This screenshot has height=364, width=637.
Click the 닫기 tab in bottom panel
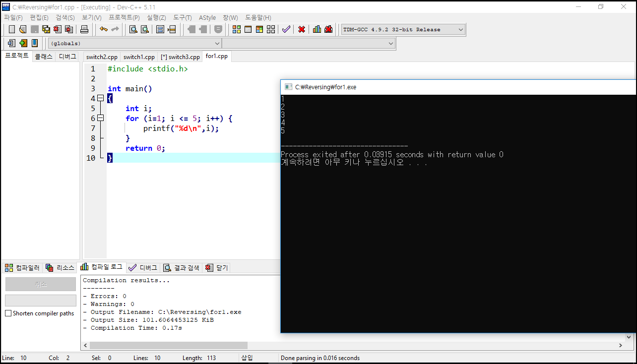click(217, 268)
